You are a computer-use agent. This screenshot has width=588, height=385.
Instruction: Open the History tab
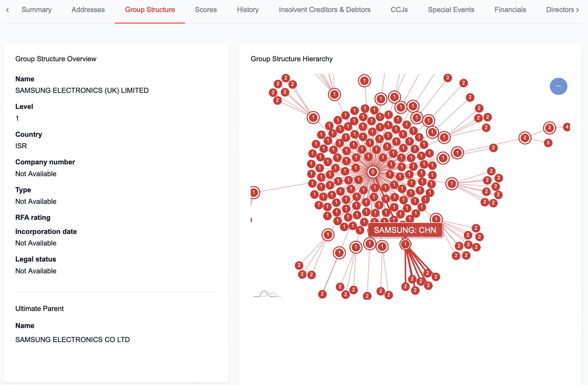248,10
